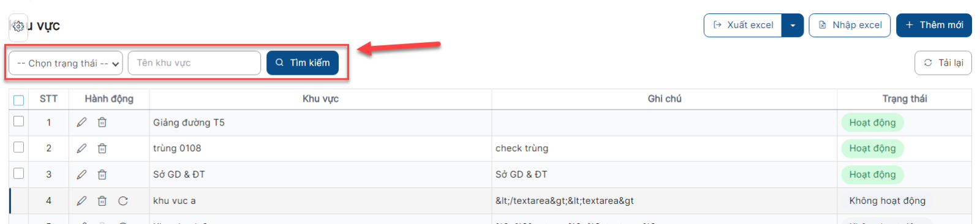Image resolution: width=980 pixels, height=224 pixels.
Task: Edit the trùng 0108 row
Action: tap(81, 148)
